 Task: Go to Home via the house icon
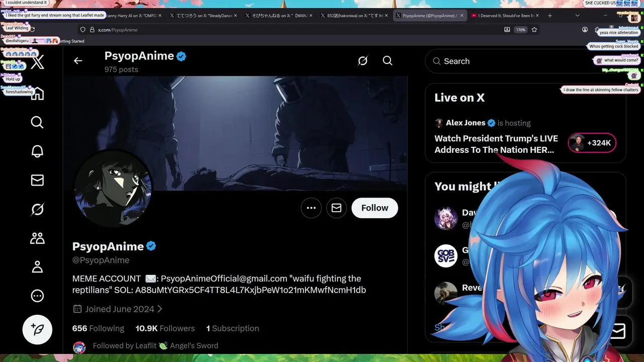[x=37, y=94]
